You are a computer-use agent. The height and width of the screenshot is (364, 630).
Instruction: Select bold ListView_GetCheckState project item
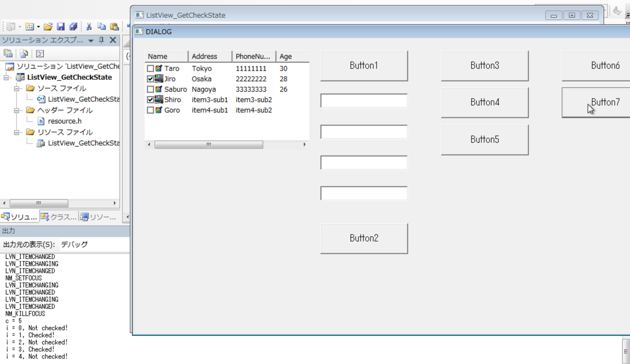pyautogui.click(x=69, y=77)
